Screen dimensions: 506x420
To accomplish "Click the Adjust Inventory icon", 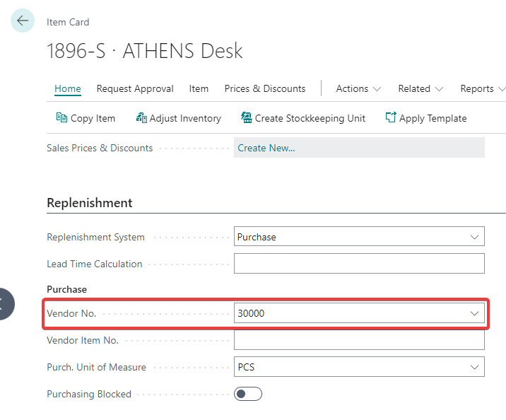I will (141, 118).
